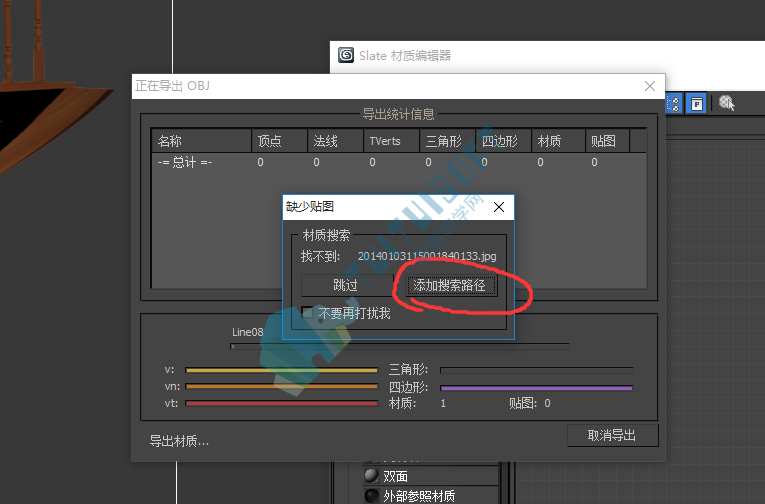Click the 贴图 column header
Screen dimensions: 765x504
pos(608,141)
